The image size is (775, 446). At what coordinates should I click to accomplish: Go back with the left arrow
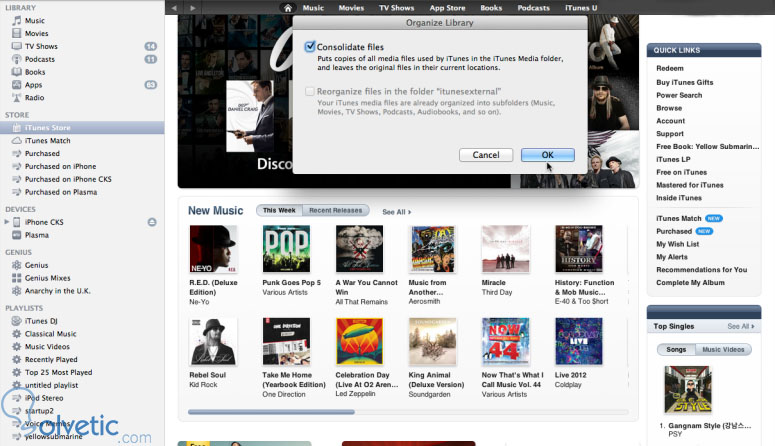[174, 8]
